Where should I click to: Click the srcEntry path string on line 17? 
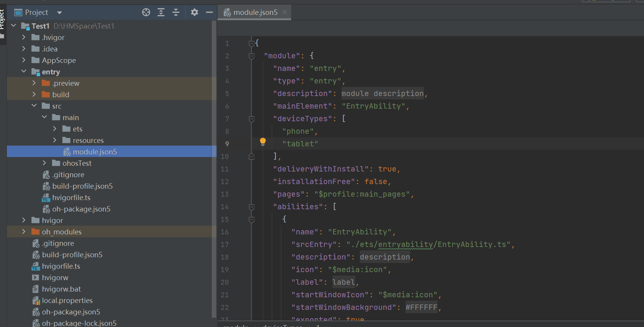[x=428, y=244]
